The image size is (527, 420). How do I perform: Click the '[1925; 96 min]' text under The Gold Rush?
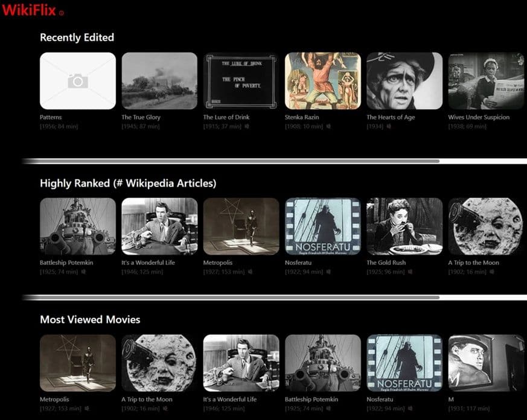pos(386,272)
